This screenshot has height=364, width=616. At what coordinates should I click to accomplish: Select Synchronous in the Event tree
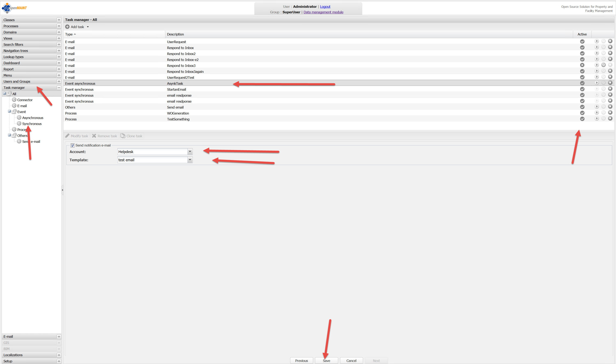[32, 124]
